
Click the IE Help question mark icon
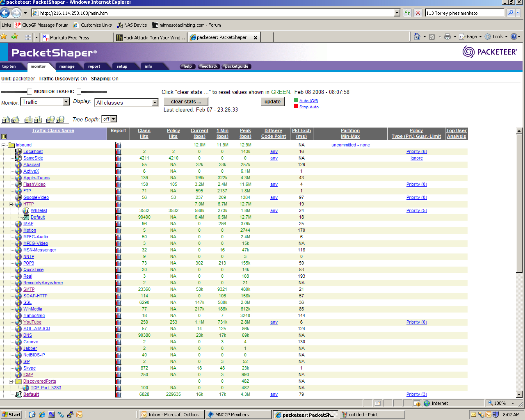[514, 37]
